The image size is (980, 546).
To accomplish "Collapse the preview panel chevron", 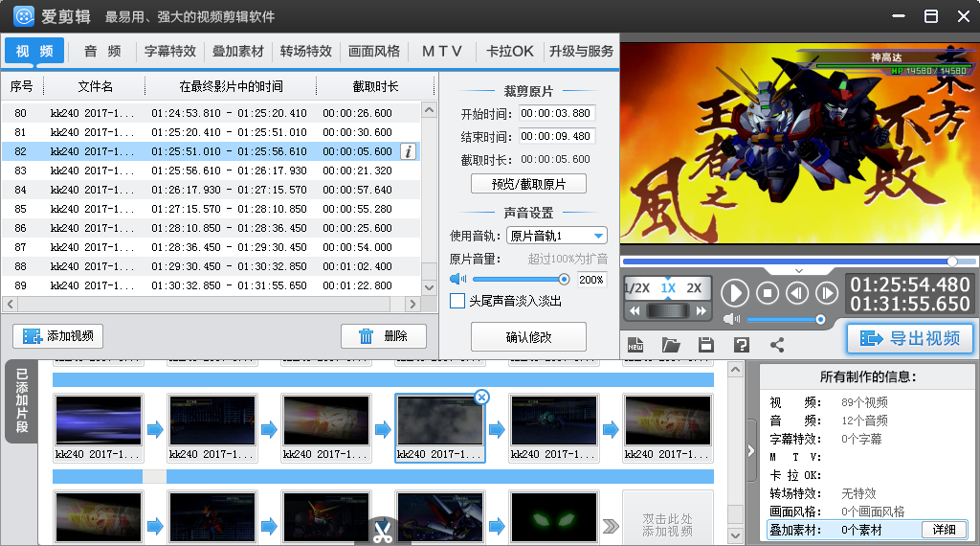I will (x=799, y=271).
